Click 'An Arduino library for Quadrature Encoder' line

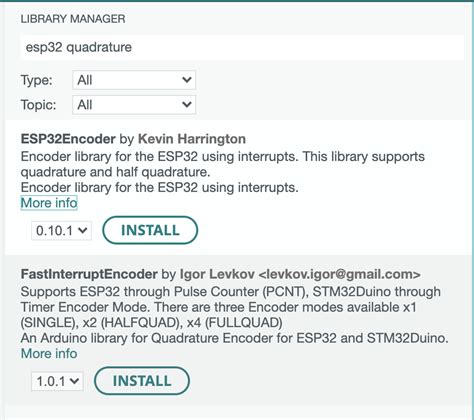click(234, 338)
